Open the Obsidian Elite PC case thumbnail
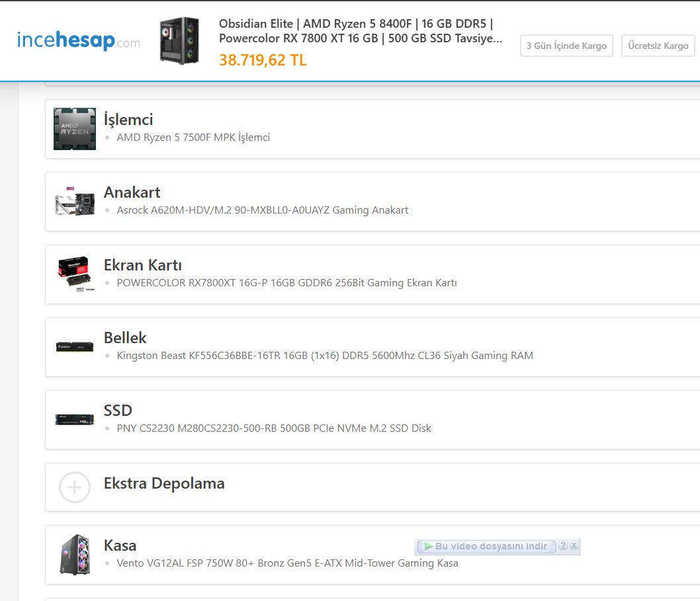Viewport: 700px width, 601px height. [179, 40]
